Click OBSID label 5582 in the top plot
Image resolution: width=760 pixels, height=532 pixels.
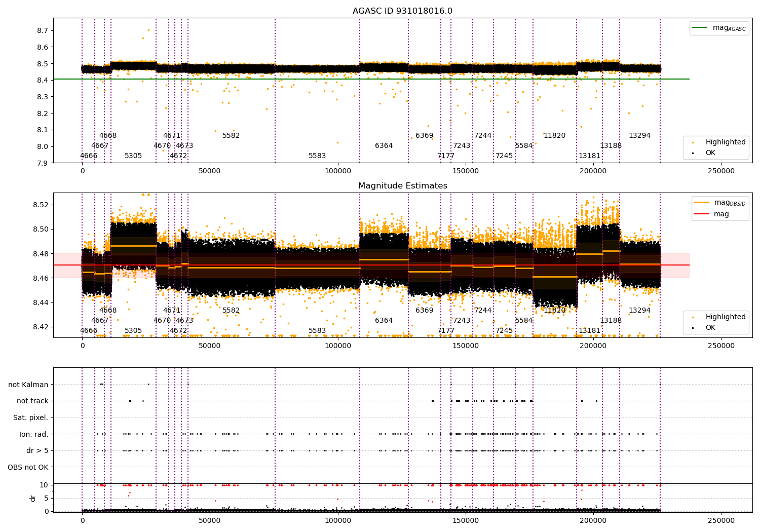point(231,135)
